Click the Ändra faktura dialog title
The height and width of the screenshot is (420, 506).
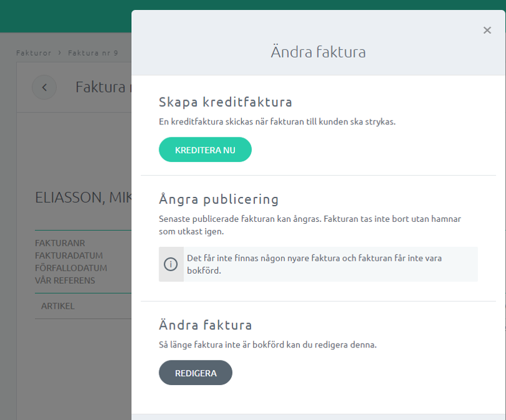coord(318,52)
